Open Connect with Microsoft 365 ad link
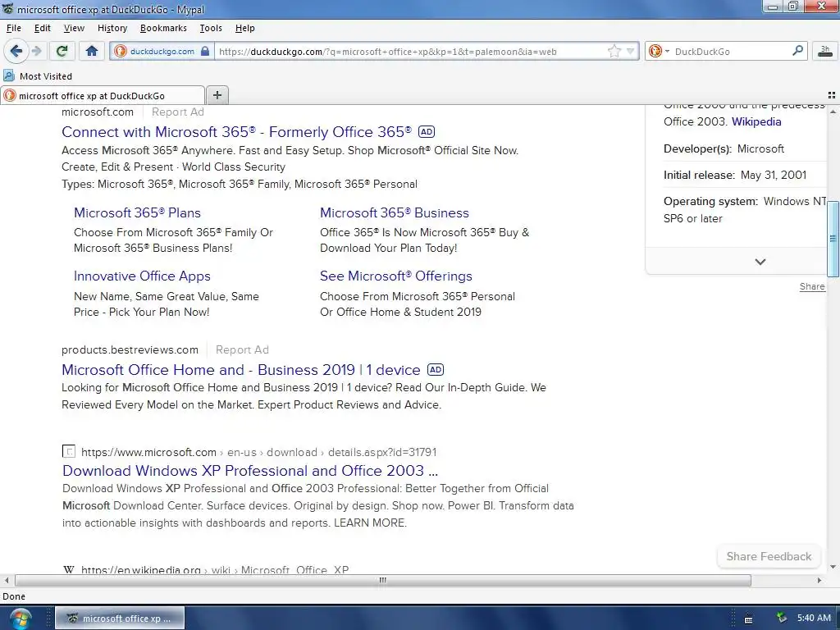This screenshot has height=630, width=840. click(236, 132)
